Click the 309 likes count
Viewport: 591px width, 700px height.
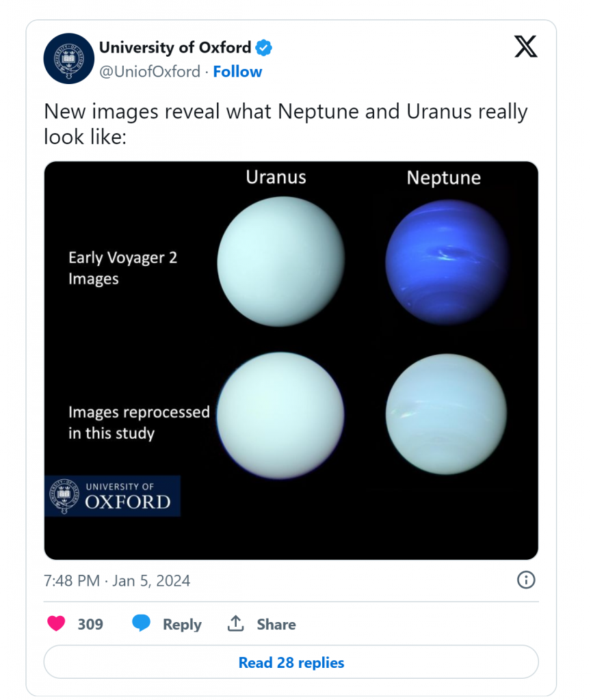[x=90, y=624]
